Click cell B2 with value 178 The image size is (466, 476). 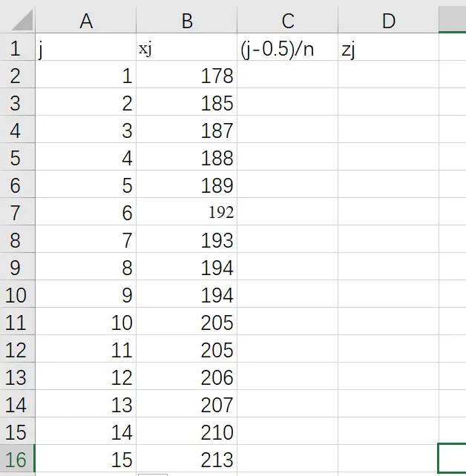[x=186, y=74]
